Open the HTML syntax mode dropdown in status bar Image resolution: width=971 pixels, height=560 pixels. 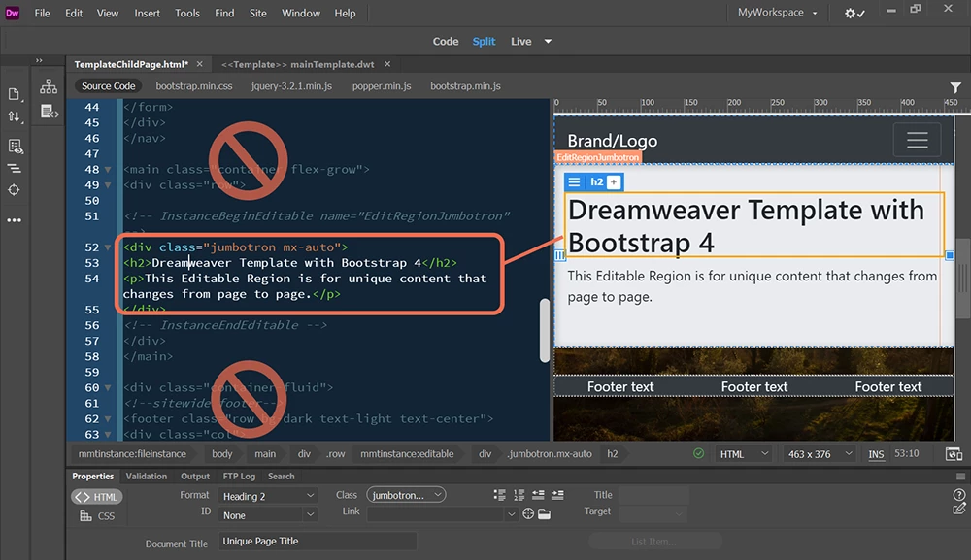pyautogui.click(x=744, y=454)
